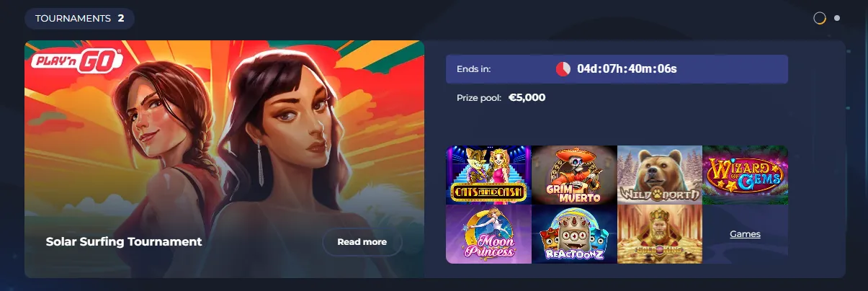
Task: Click the countdown timer text
Action: point(627,69)
